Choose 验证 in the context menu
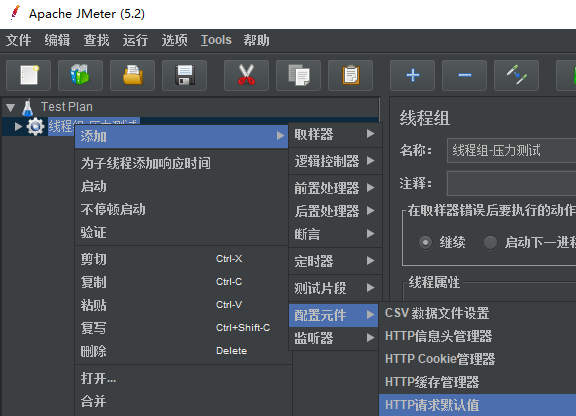The width and height of the screenshot is (576, 416). 181,233
